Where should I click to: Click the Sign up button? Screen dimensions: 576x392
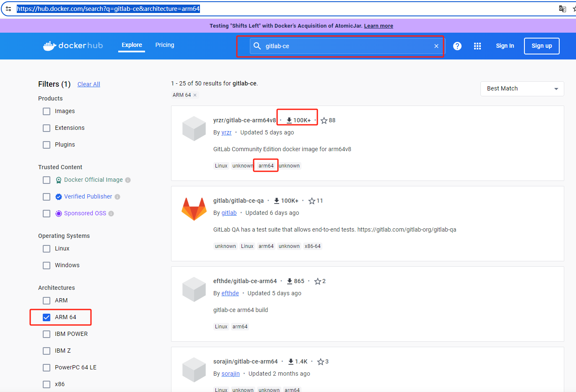(542, 46)
